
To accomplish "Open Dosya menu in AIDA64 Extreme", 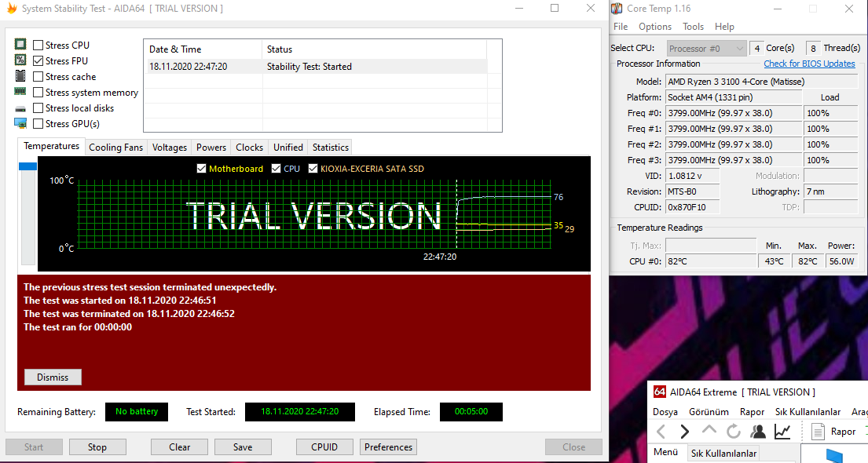I will [665, 411].
